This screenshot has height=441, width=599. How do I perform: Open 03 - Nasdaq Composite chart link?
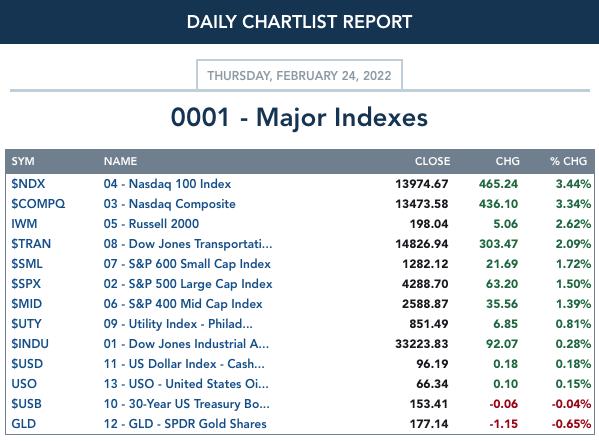(x=170, y=204)
